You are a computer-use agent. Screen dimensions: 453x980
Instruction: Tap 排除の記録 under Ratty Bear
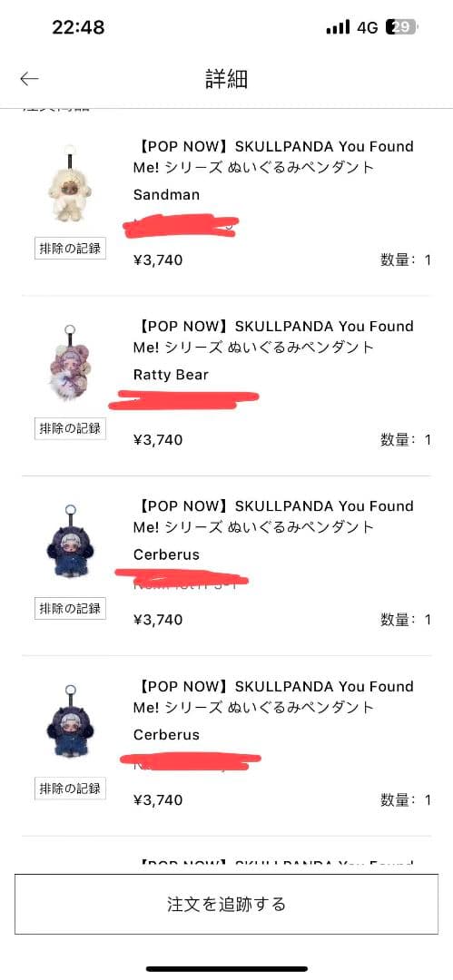click(x=70, y=428)
